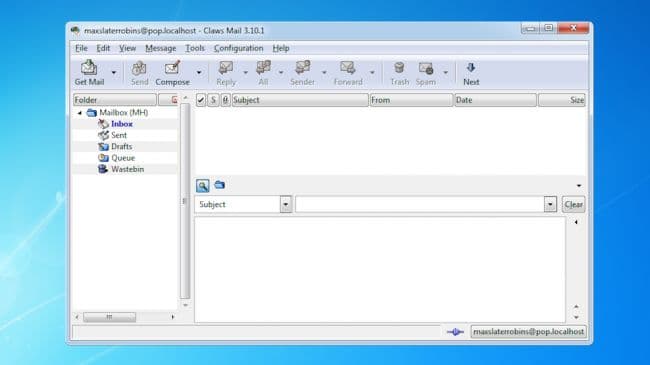Screen dimensions: 650x365
Task: Open Compose to write a new email
Action: coord(172,73)
